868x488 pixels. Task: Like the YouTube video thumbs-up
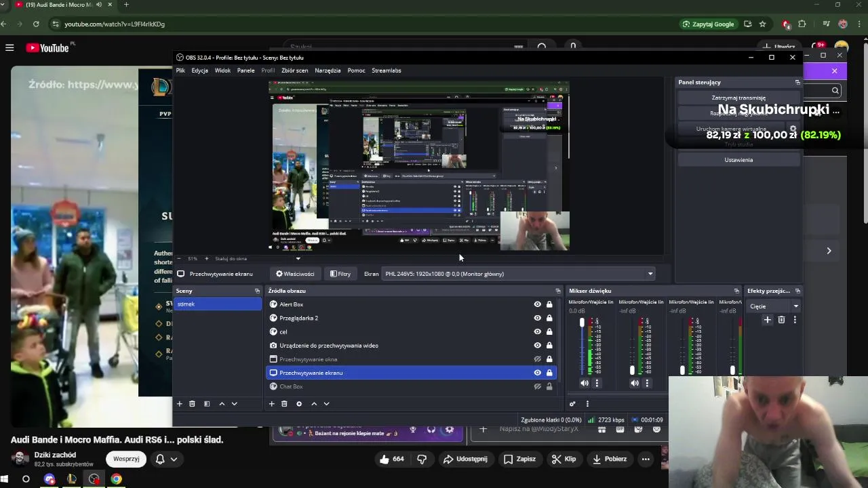391,459
